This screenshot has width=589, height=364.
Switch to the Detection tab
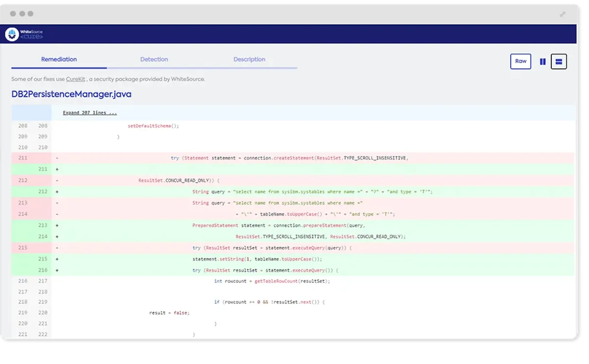(154, 59)
